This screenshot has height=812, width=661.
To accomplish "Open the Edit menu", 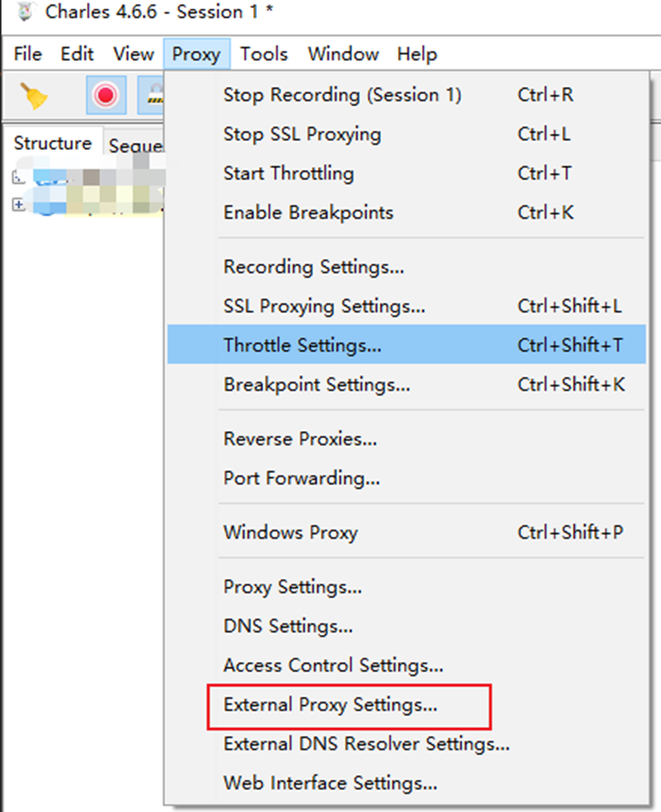I will pyautogui.click(x=77, y=54).
